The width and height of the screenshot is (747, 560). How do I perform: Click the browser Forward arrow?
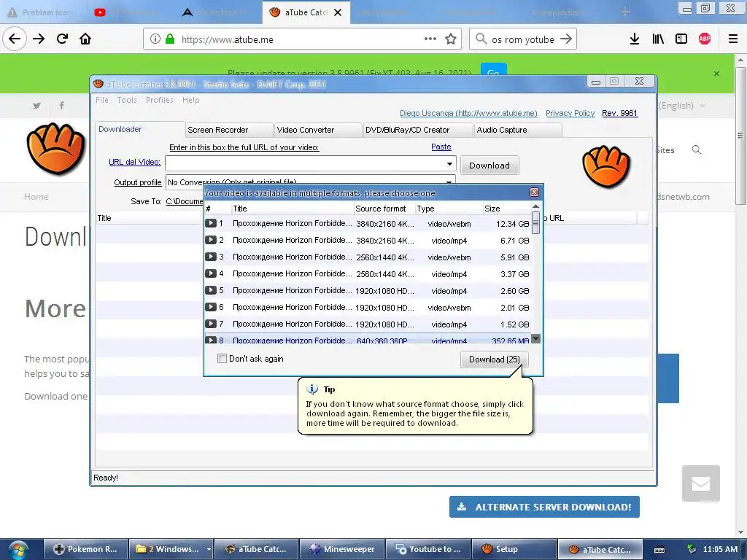click(39, 39)
